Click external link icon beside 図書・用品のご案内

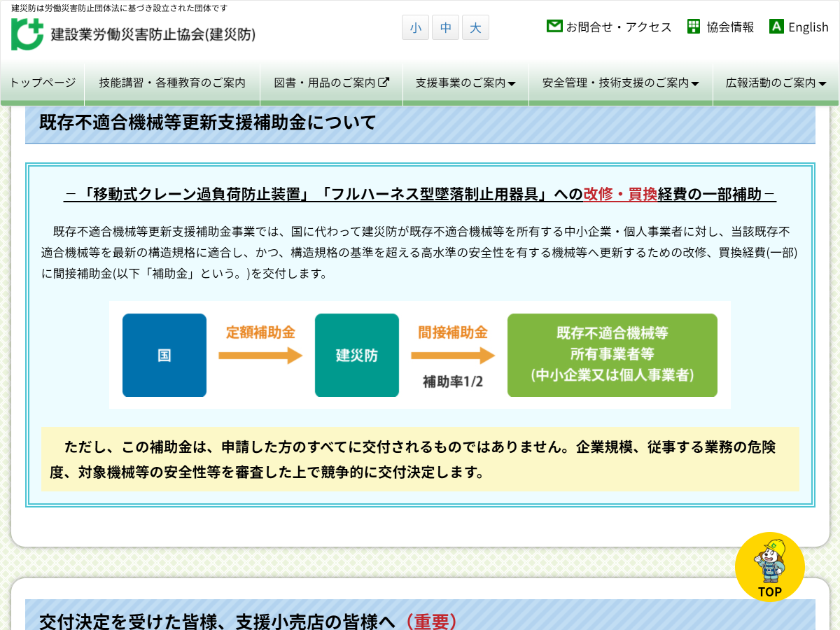[384, 82]
